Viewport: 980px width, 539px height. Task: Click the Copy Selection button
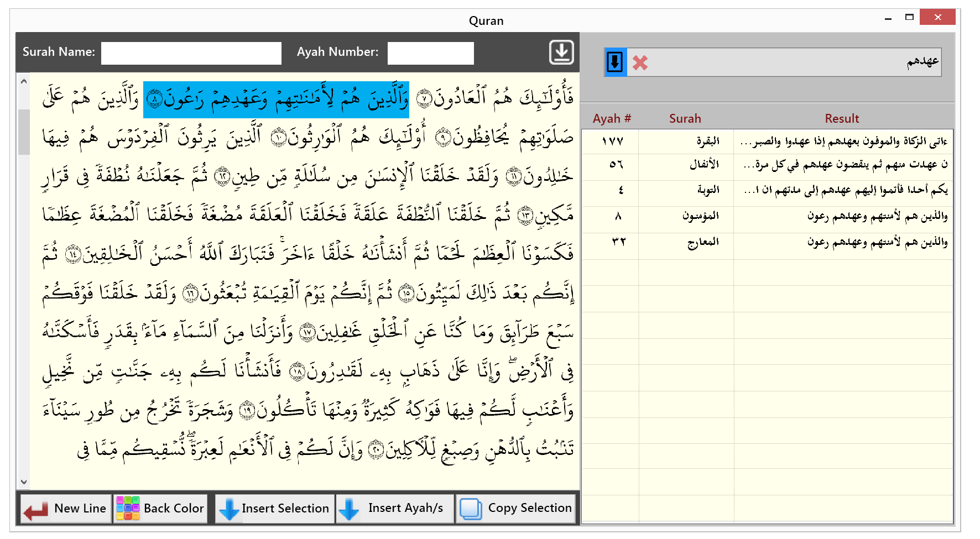pos(515,509)
